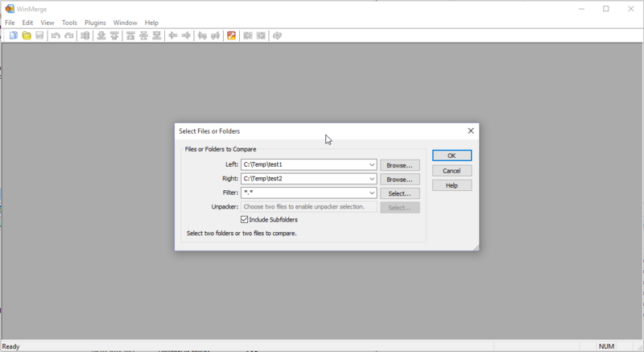Click the Save disk toolbar icon
The image size is (644, 352).
click(x=39, y=35)
